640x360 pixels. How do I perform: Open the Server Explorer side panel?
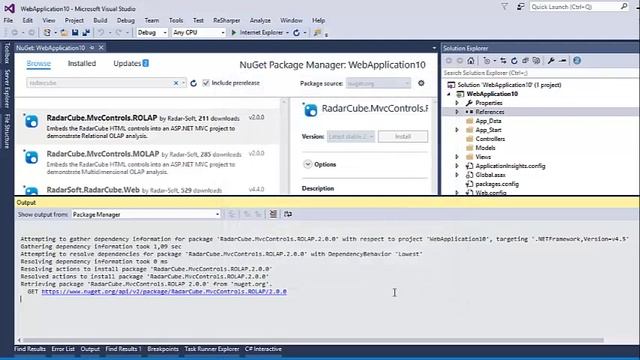(x=7, y=88)
